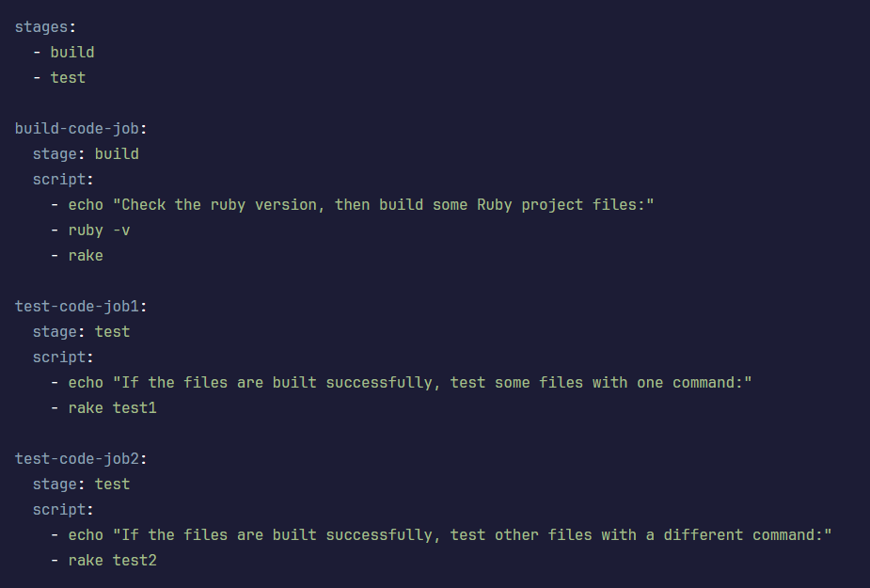
Task: Click 'stage: test' under test-code-job2
Action: coord(81,484)
